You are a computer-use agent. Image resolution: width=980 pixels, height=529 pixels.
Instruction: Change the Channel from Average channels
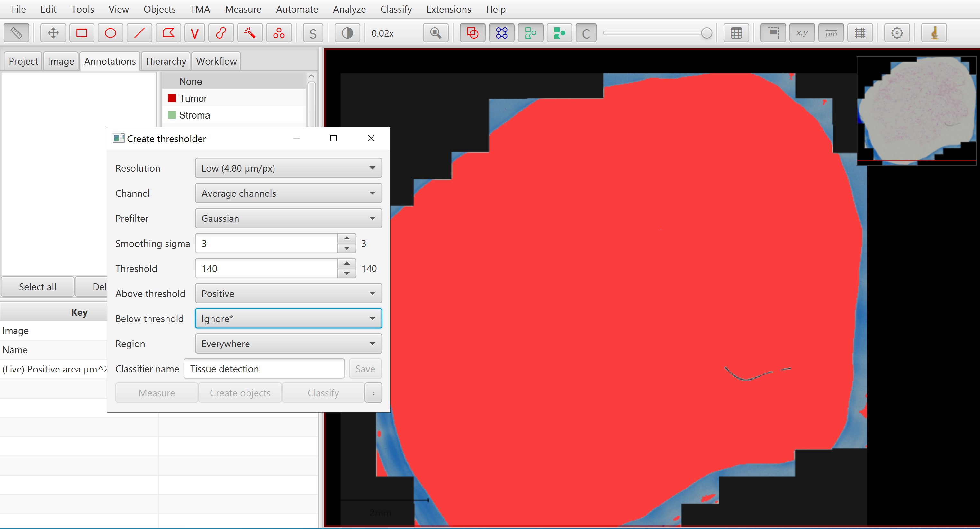click(x=288, y=193)
